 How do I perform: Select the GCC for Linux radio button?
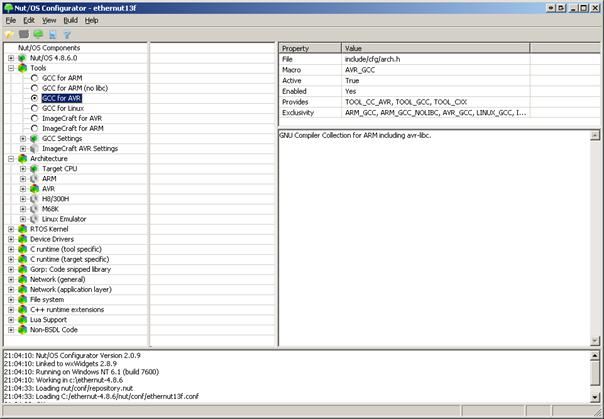[34, 108]
